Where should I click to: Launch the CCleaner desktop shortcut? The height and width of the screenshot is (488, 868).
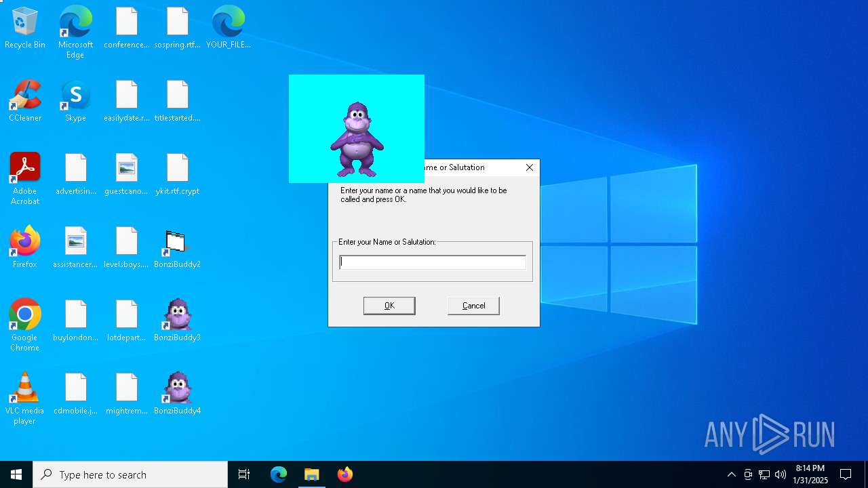point(25,102)
